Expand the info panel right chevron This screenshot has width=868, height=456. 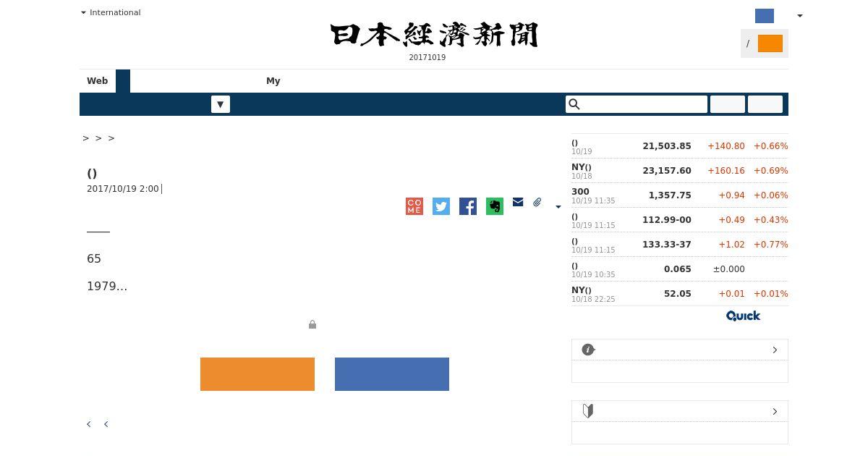[x=775, y=350]
